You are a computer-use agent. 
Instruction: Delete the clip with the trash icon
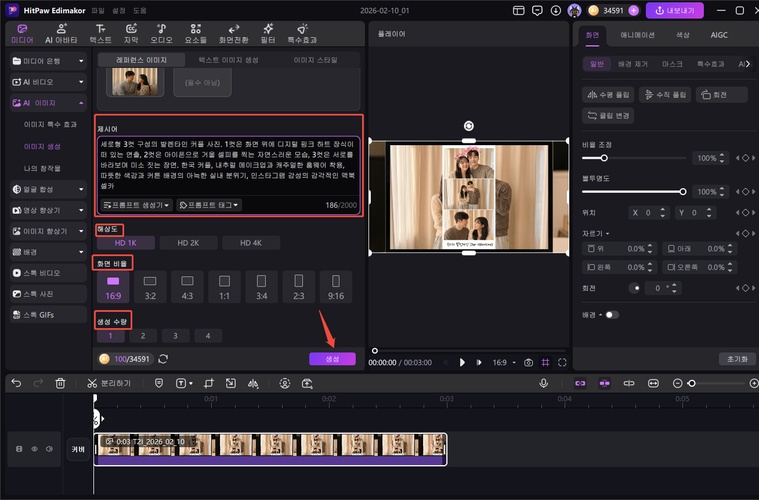tap(60, 383)
